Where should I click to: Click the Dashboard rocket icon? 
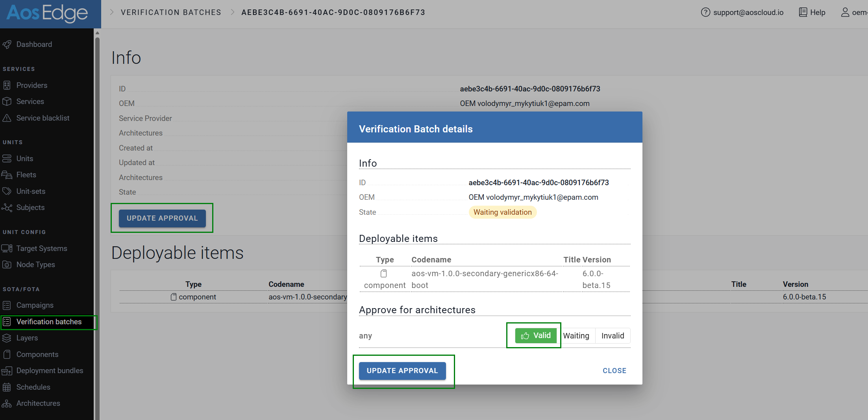(x=7, y=45)
